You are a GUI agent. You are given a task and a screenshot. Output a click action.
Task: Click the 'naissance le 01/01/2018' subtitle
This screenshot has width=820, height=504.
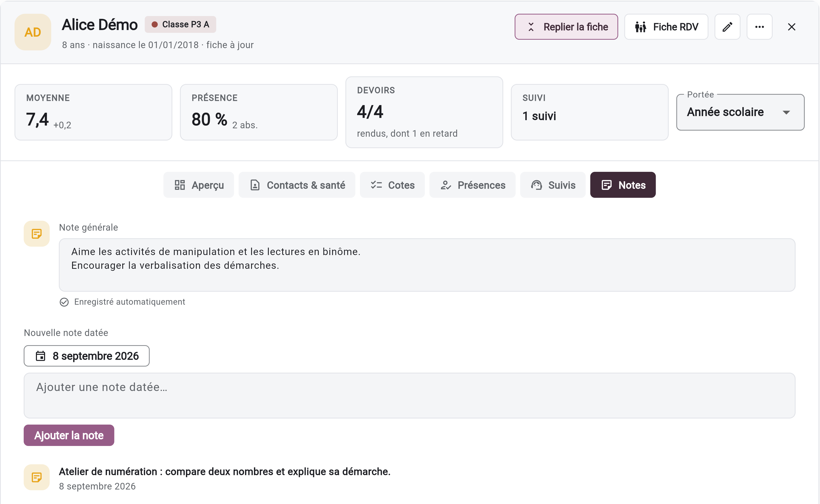(145, 45)
